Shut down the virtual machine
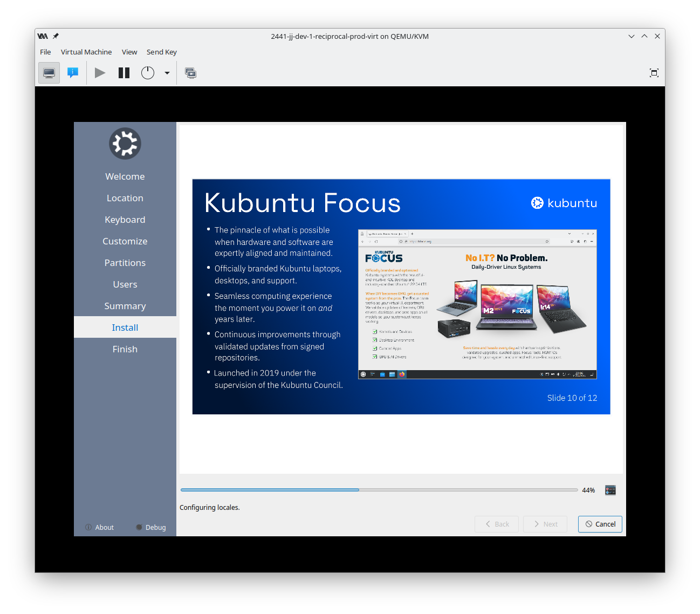 (148, 73)
